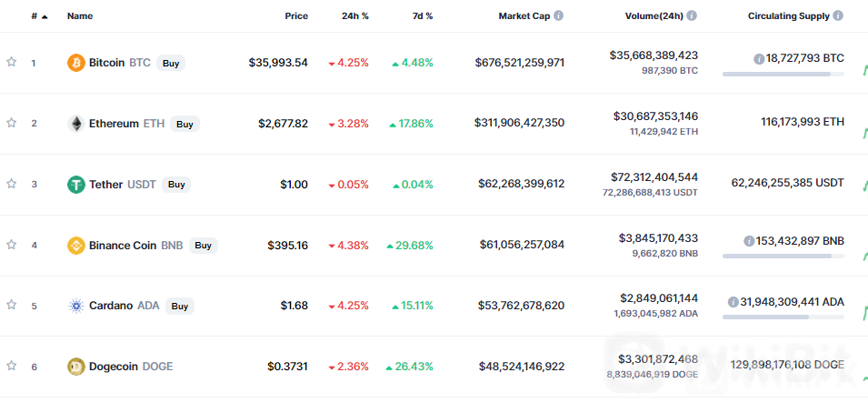Click Ethereum's market cap $311,906,427,350
Viewport: 868px width, 413px height.
tap(519, 123)
